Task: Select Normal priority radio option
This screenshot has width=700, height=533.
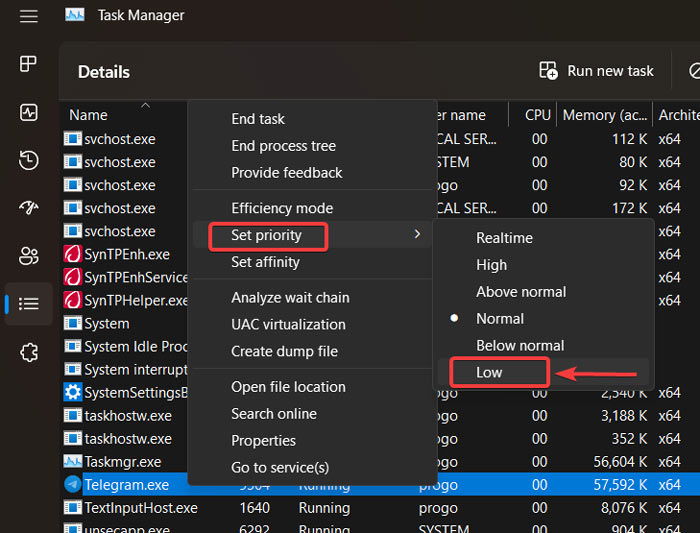Action: click(x=500, y=319)
